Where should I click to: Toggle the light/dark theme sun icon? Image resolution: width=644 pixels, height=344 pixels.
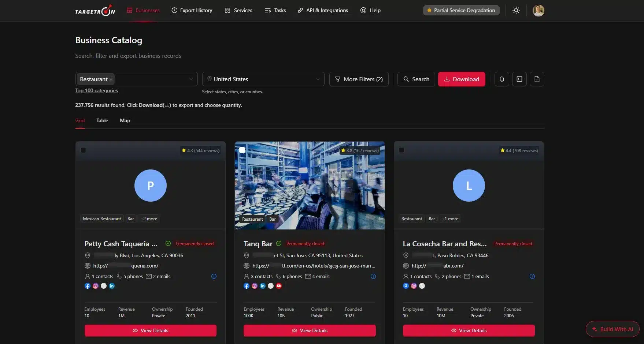[x=516, y=10]
